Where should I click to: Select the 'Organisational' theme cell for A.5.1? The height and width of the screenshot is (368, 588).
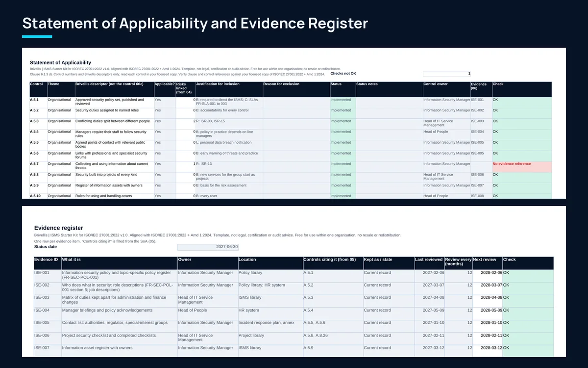click(x=61, y=102)
